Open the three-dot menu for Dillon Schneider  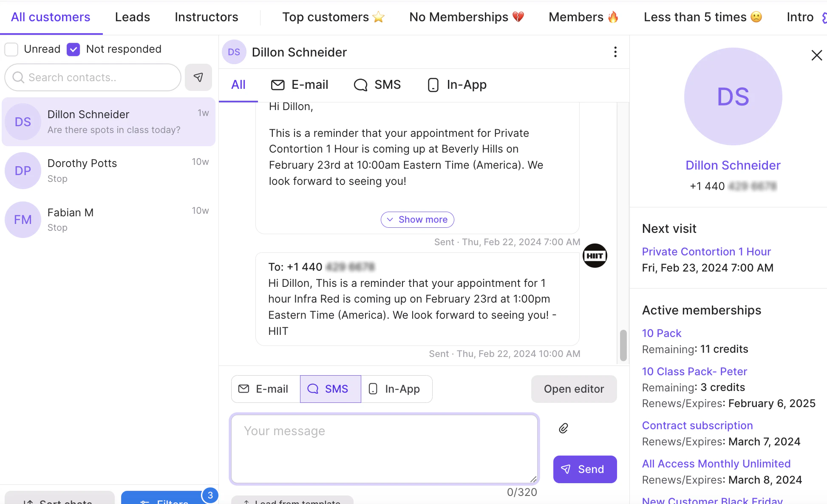tap(615, 52)
